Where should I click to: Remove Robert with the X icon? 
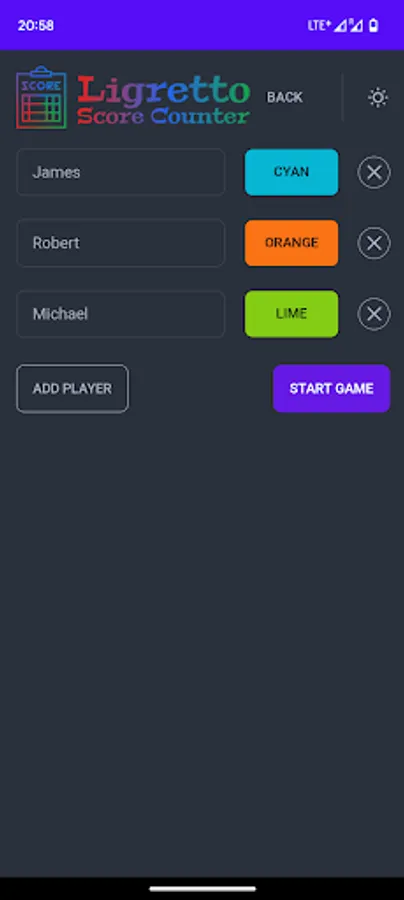pos(374,243)
